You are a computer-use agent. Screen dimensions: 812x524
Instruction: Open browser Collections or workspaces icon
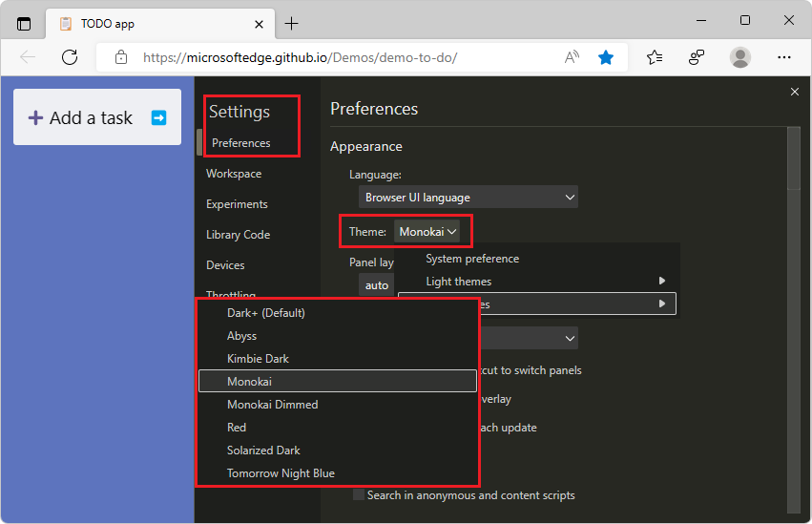tap(697, 57)
